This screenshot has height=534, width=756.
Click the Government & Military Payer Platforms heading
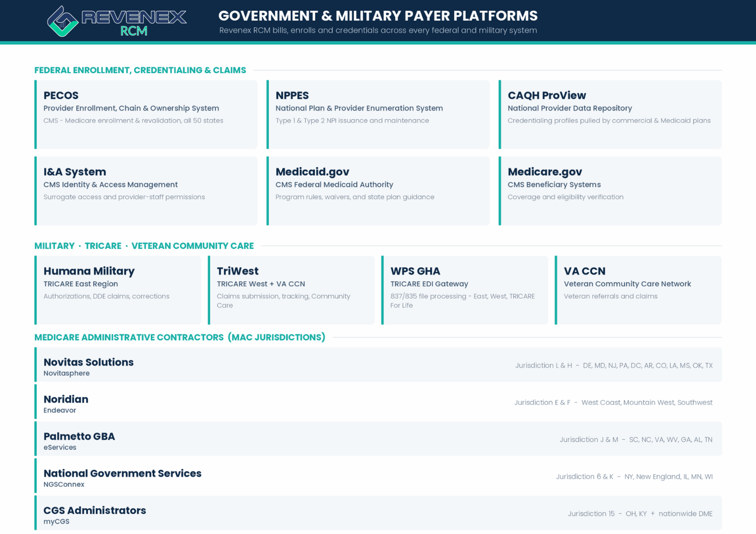(378, 16)
